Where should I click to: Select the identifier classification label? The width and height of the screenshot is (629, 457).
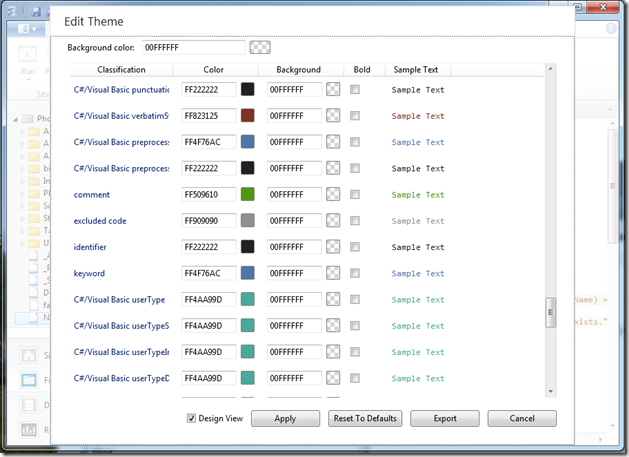click(x=90, y=247)
